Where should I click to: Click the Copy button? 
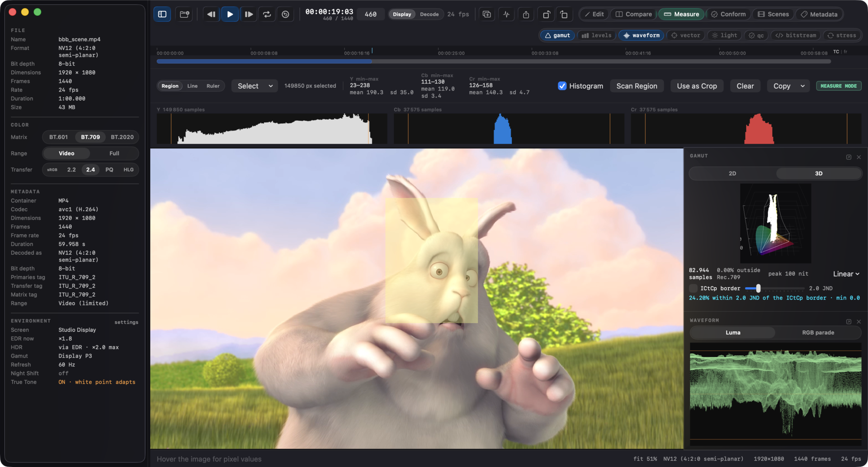[x=782, y=86]
